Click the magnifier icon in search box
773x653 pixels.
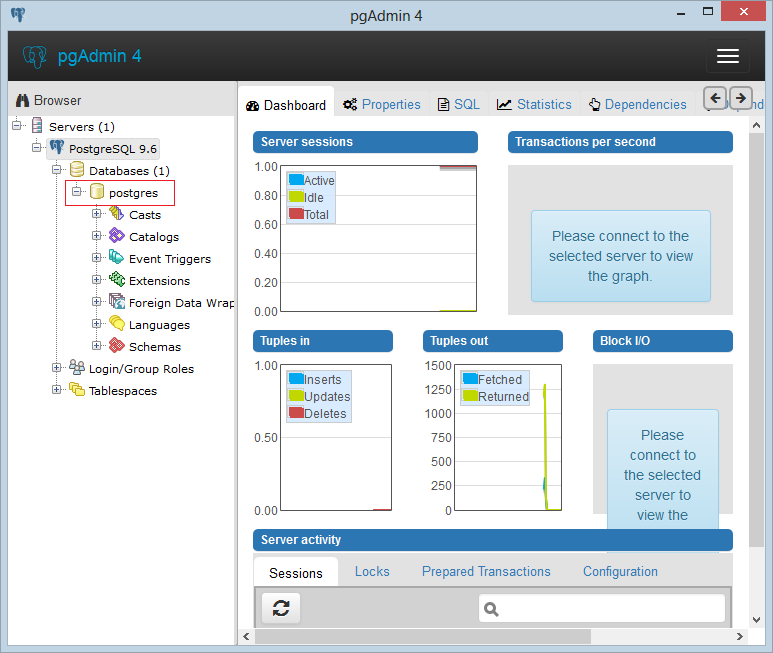pyautogui.click(x=491, y=610)
